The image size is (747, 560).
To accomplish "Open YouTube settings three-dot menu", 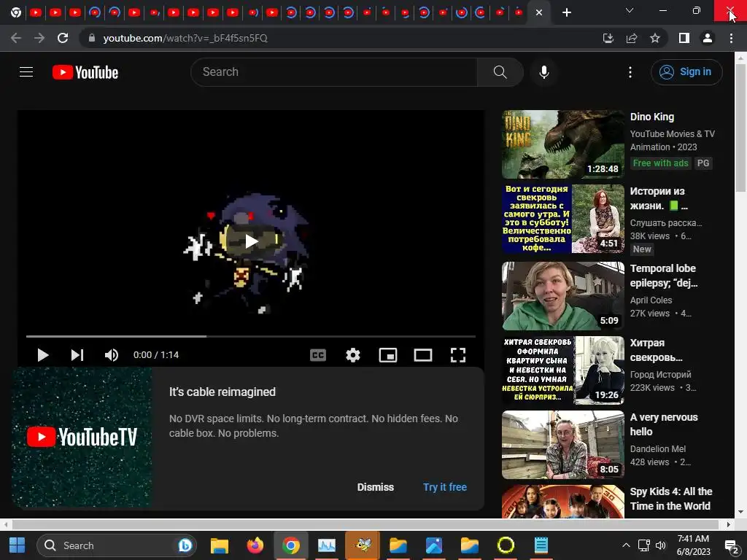I will 630,72.
